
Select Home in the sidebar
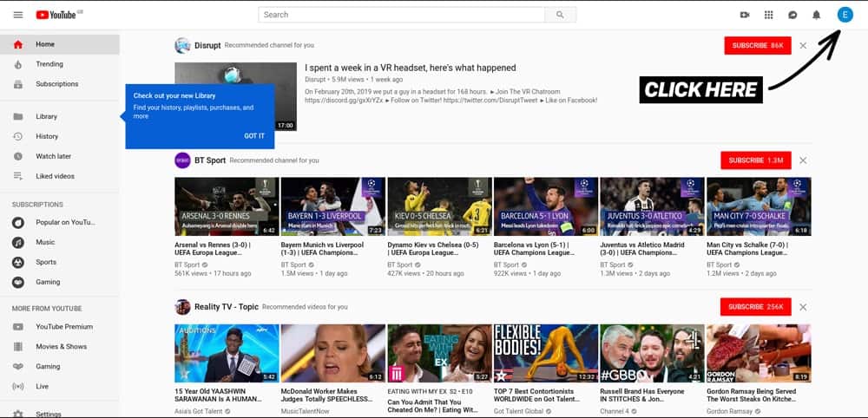(x=60, y=44)
